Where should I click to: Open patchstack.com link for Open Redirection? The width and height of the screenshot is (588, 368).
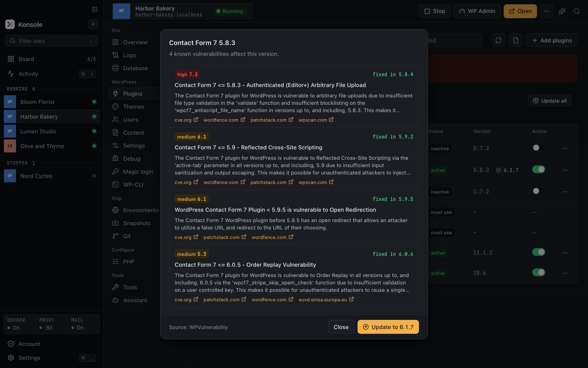225,237
